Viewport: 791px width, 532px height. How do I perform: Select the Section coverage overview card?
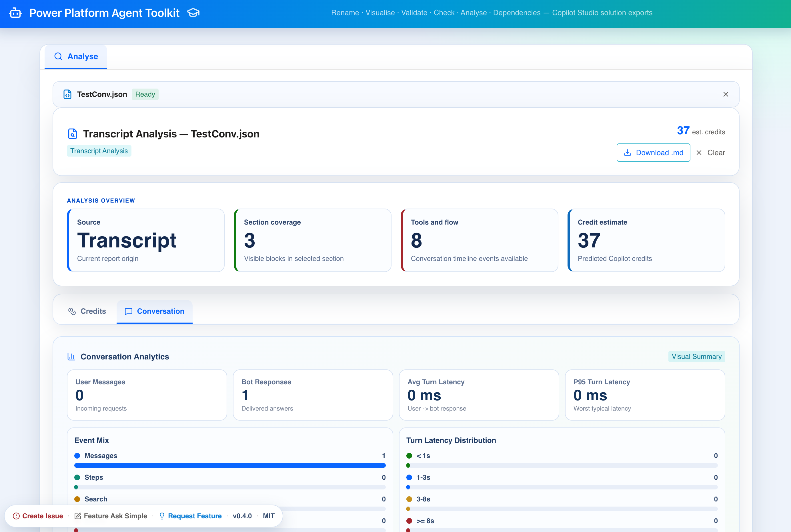click(x=313, y=240)
